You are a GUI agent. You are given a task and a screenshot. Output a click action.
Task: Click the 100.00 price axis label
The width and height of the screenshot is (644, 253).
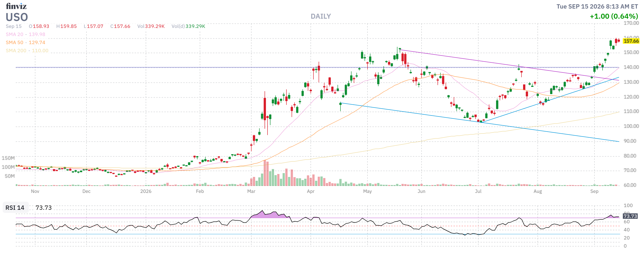(631, 126)
